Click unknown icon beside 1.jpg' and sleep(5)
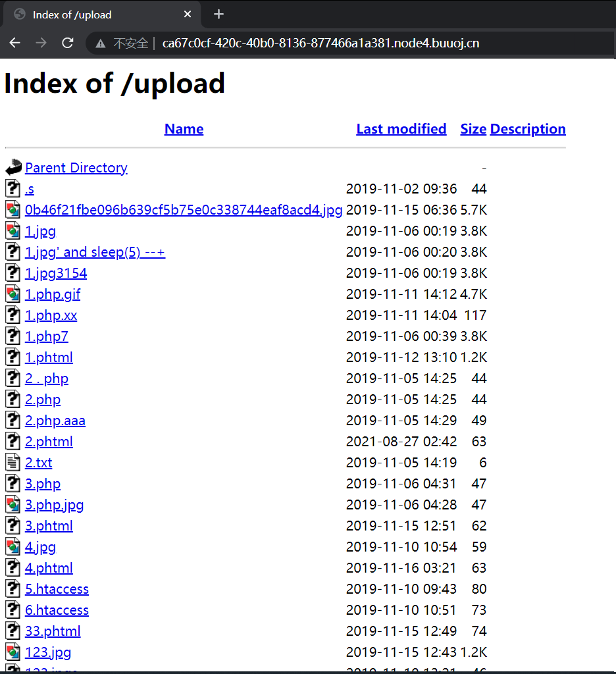Screen dimensions: 616x674 click(x=13, y=252)
